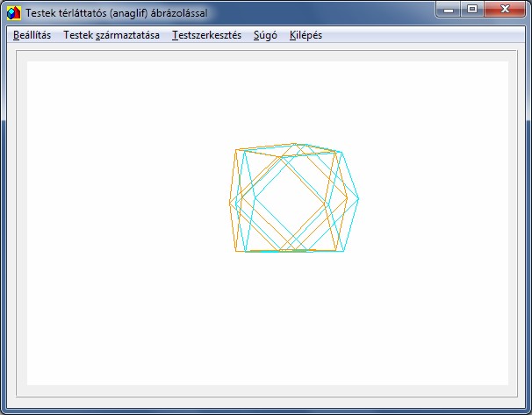Maximize the anaglyph viewer window
Image resolution: width=532 pixels, height=415 pixels.
472,10
